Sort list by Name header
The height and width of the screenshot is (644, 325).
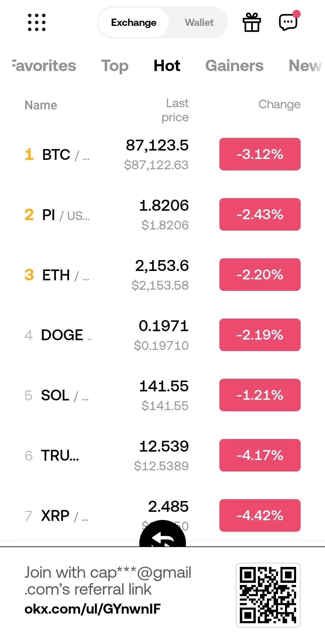41,105
